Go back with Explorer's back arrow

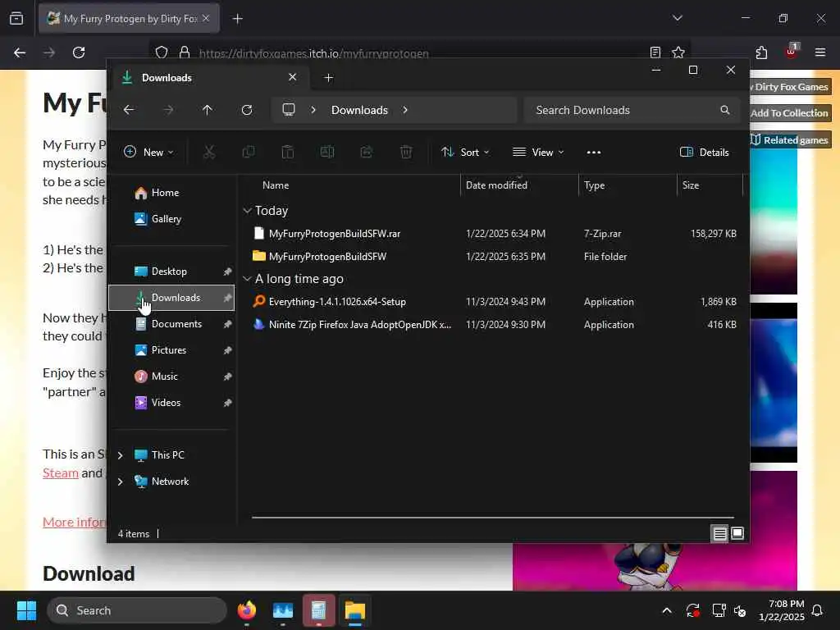pos(129,110)
